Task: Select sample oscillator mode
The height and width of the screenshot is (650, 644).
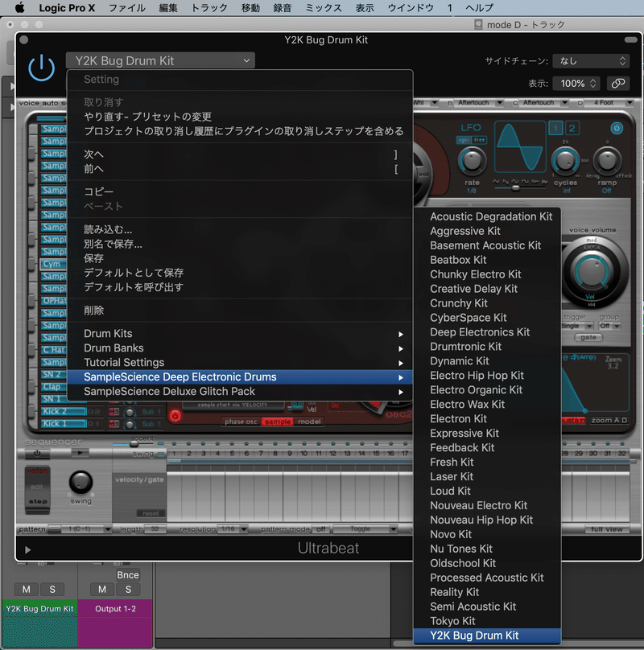Action: click(x=278, y=422)
